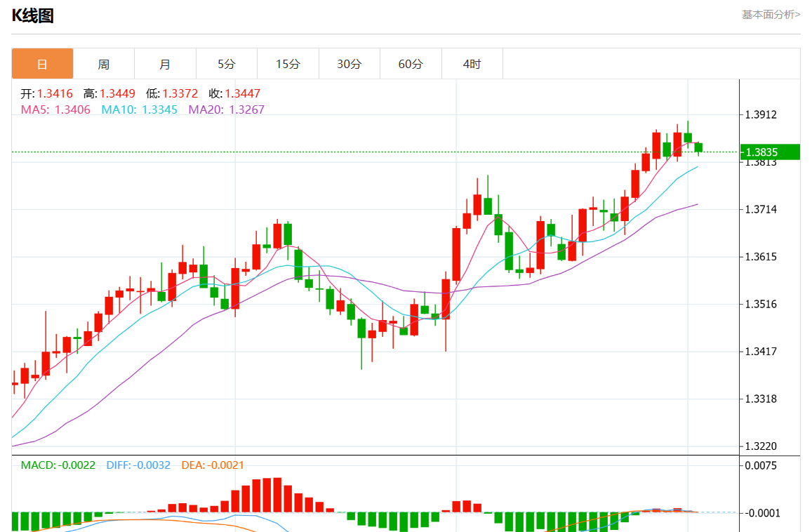
Task: Open the 15分 interval tab
Action: click(288, 64)
